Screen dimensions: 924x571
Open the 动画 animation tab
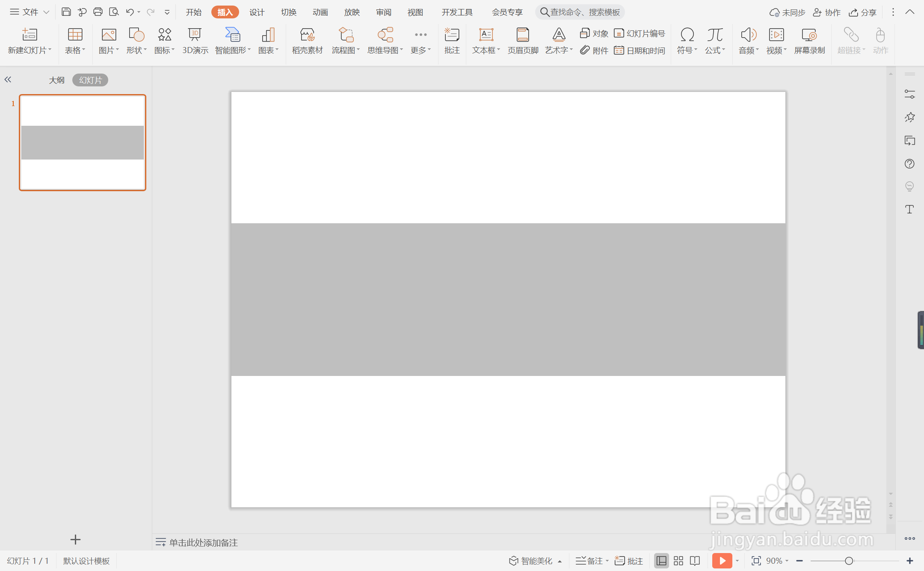click(320, 12)
